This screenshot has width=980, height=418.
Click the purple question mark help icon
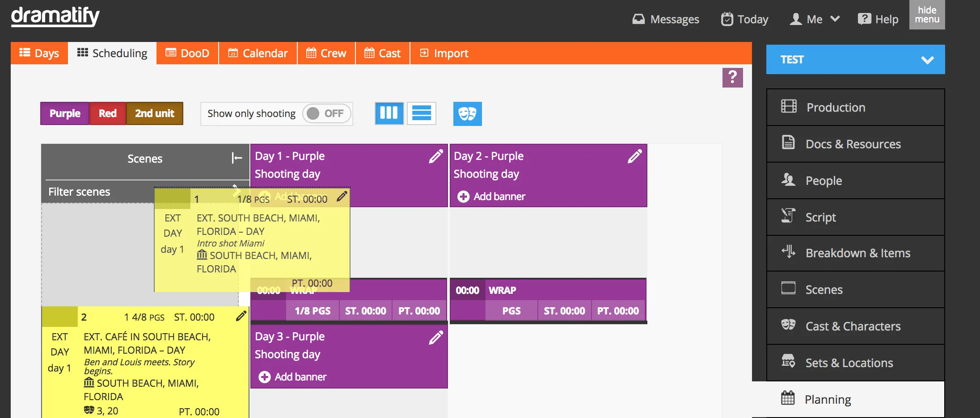[x=732, y=78]
